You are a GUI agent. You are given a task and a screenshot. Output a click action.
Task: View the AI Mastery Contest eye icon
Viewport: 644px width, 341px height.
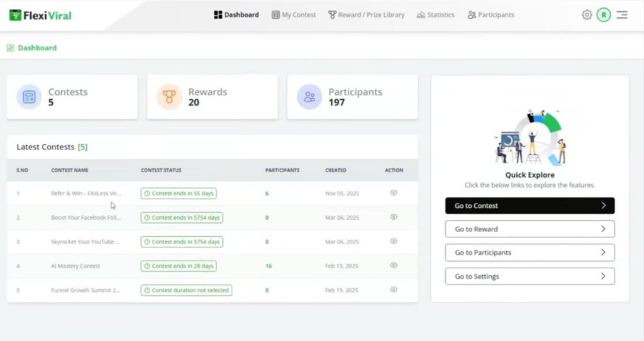[394, 266]
